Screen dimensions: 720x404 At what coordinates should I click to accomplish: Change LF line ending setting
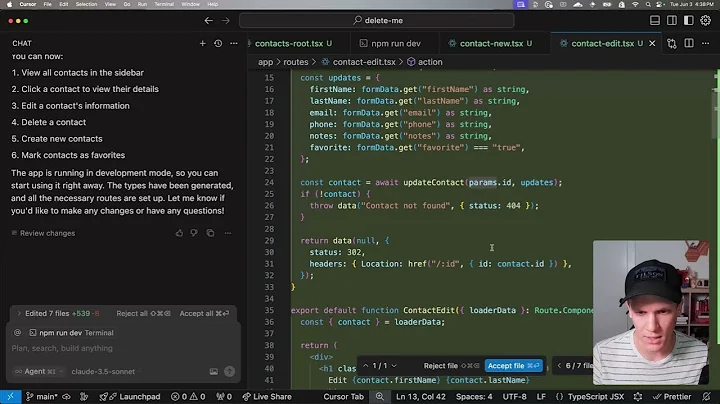tap(541, 397)
